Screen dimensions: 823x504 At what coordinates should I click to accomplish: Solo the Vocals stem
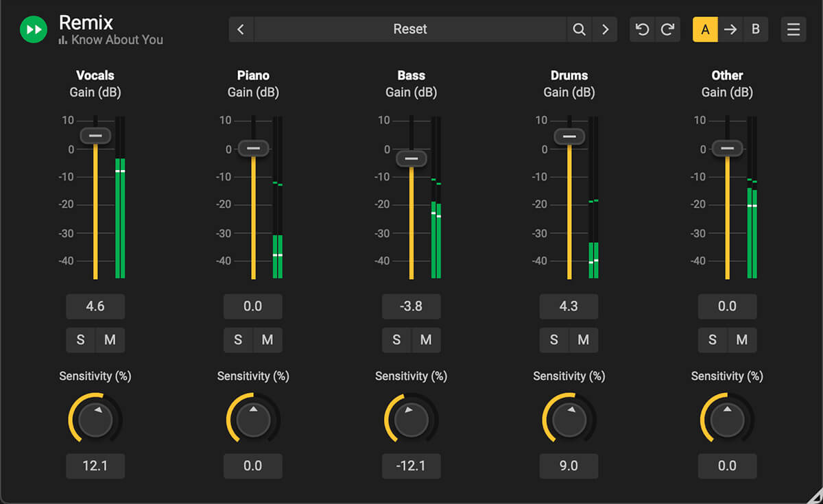click(x=80, y=339)
